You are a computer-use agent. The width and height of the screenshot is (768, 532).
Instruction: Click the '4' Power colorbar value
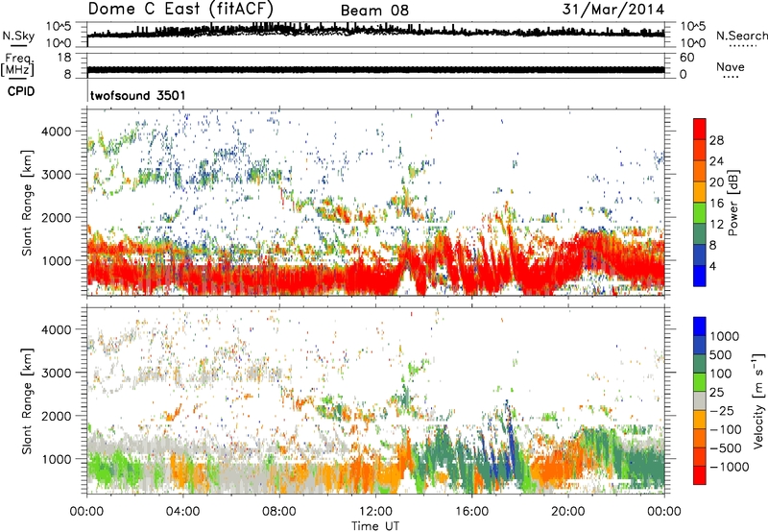point(712,266)
